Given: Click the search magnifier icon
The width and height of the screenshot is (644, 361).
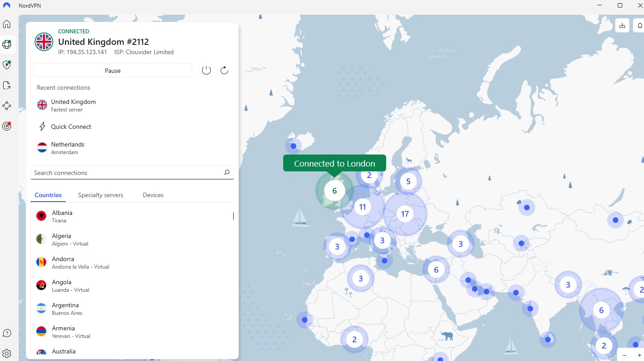Looking at the screenshot, I should 227,173.
